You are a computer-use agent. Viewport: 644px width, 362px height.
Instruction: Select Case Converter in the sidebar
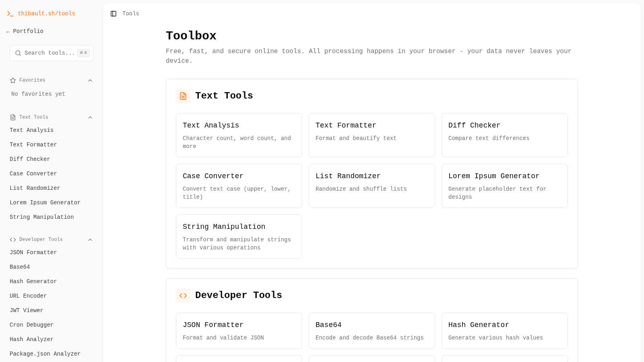pos(52,174)
